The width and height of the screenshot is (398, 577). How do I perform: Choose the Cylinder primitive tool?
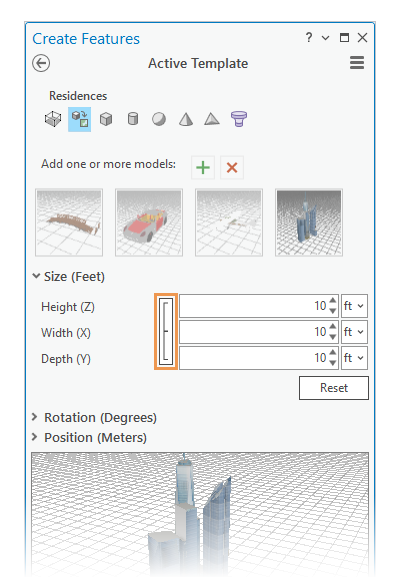pyautogui.click(x=133, y=119)
